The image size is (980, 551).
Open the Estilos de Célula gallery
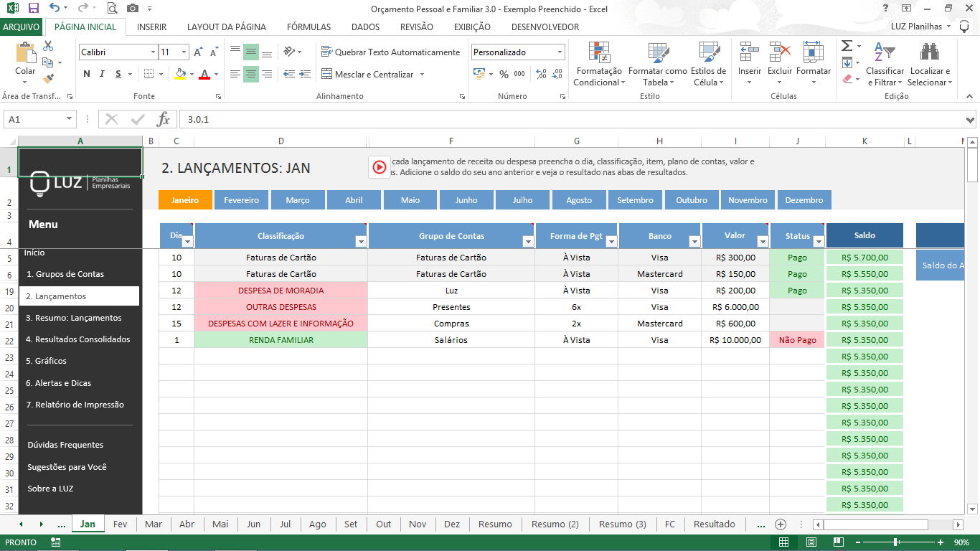tap(707, 63)
